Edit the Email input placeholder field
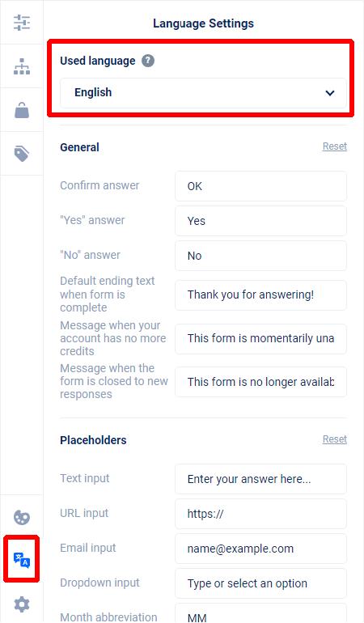The width and height of the screenshot is (364, 623). coord(260,549)
